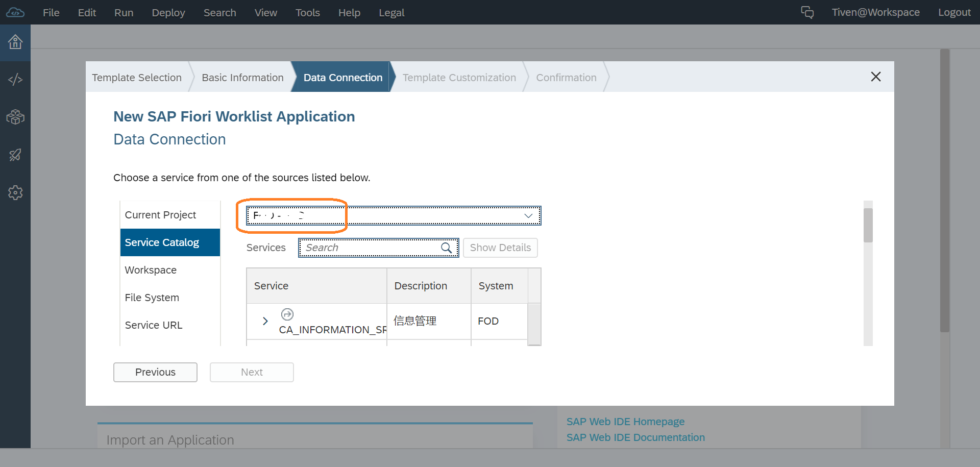Click the Import an Application heading
980x467 pixels.
pyautogui.click(x=170, y=440)
